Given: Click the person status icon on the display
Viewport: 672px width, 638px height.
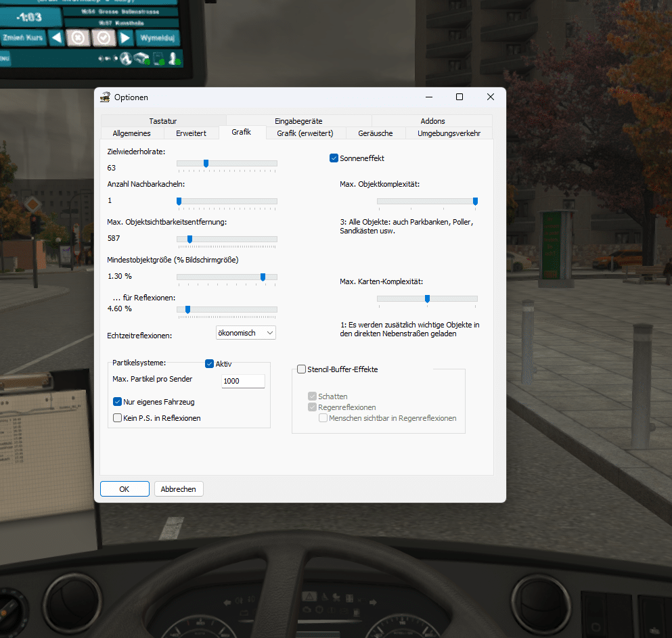Looking at the screenshot, I should click(x=175, y=60).
